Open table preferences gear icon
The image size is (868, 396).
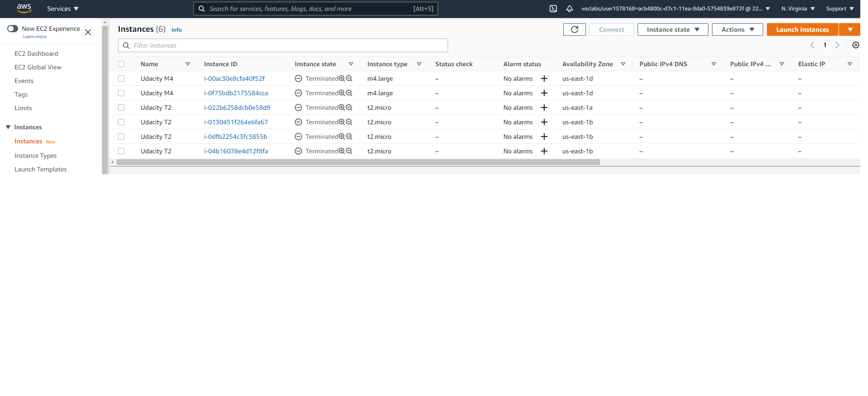click(856, 45)
